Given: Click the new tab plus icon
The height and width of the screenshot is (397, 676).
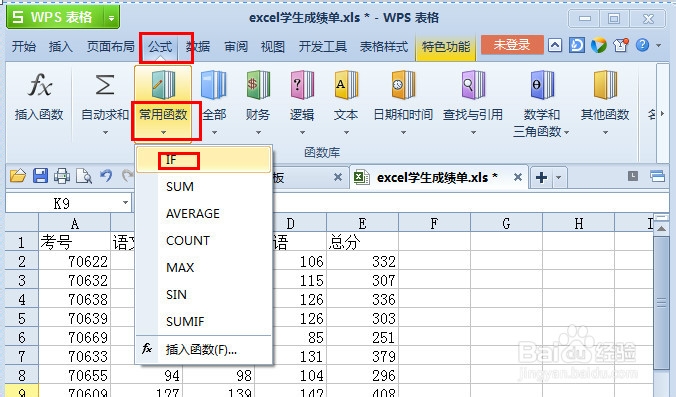Looking at the screenshot, I should 541,177.
